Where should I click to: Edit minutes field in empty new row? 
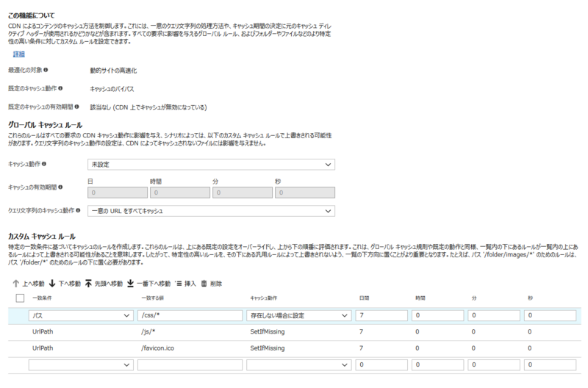pos(494,364)
